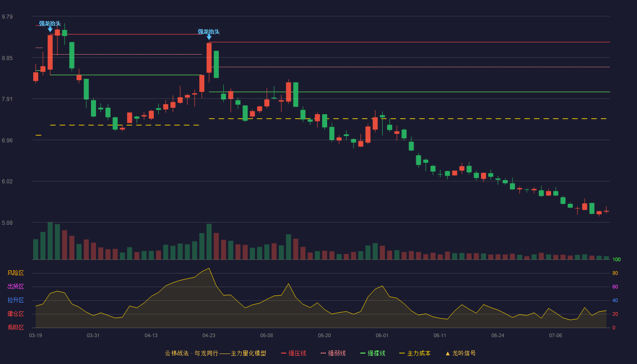Toggle the 强弱线 legend entry
Viewport: 637px width, 364px height.
[x=333, y=353]
